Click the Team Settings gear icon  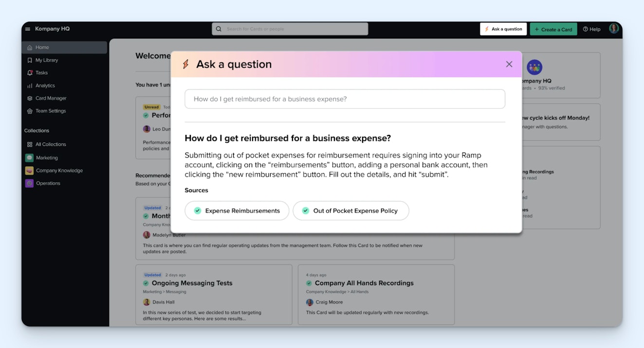(x=30, y=111)
